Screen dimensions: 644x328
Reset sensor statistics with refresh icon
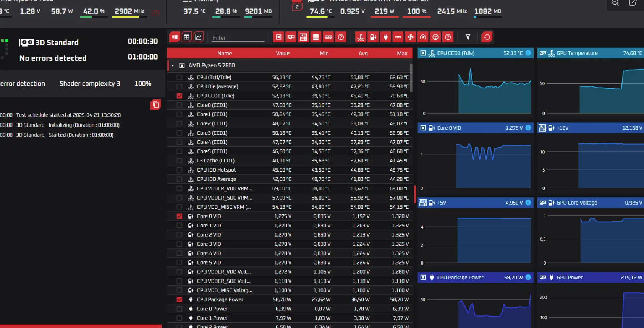[487, 37]
